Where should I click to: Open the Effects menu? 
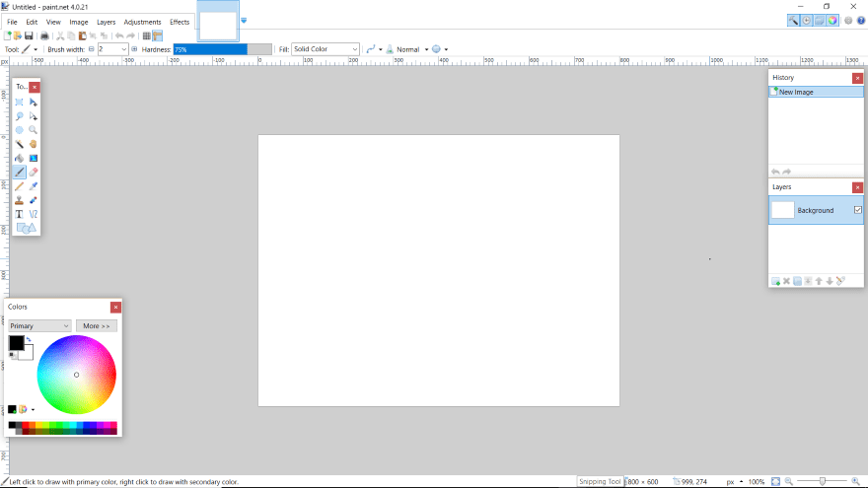(180, 22)
